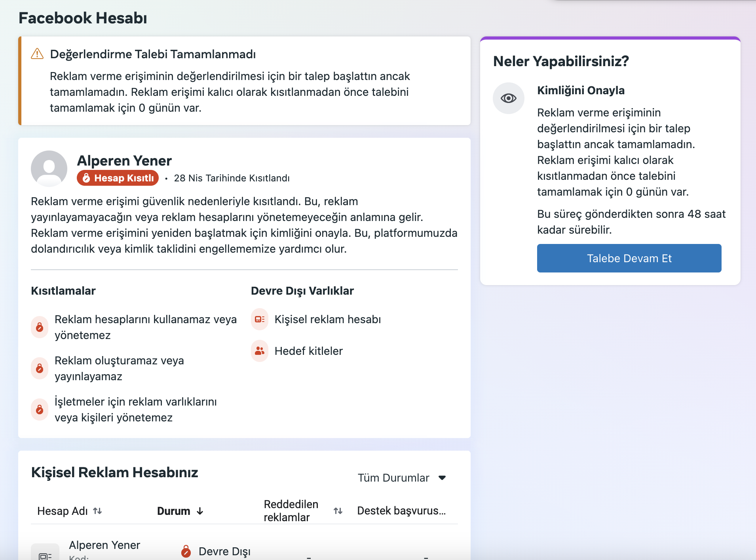
Task: Click the Devre Dışı Varlıklar heading
Action: (302, 291)
